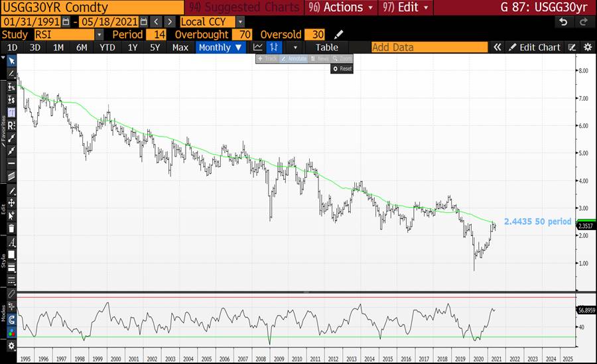
Task: Open the 96) Actions menu
Action: [342, 7]
